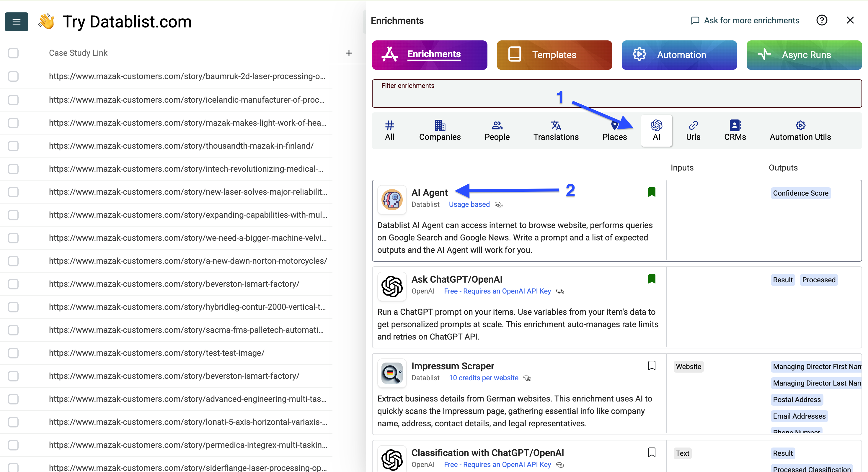Image resolution: width=868 pixels, height=472 pixels.
Task: Open the Async Runs green tab
Action: (804, 55)
